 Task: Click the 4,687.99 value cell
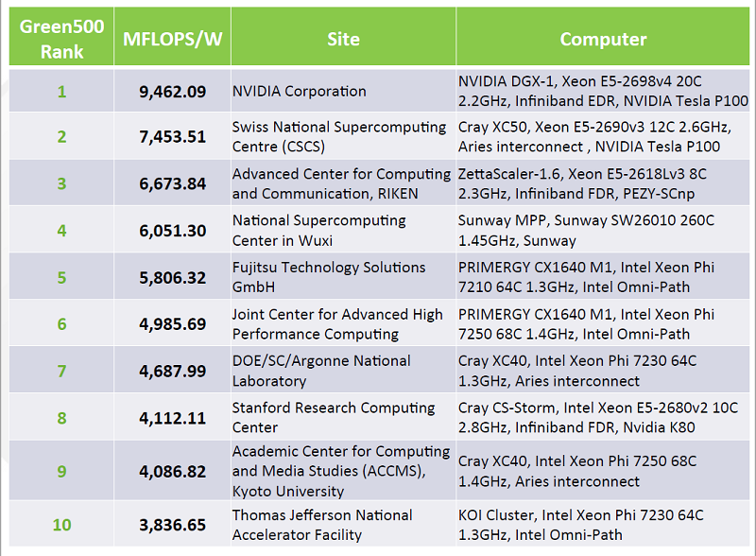click(x=173, y=371)
